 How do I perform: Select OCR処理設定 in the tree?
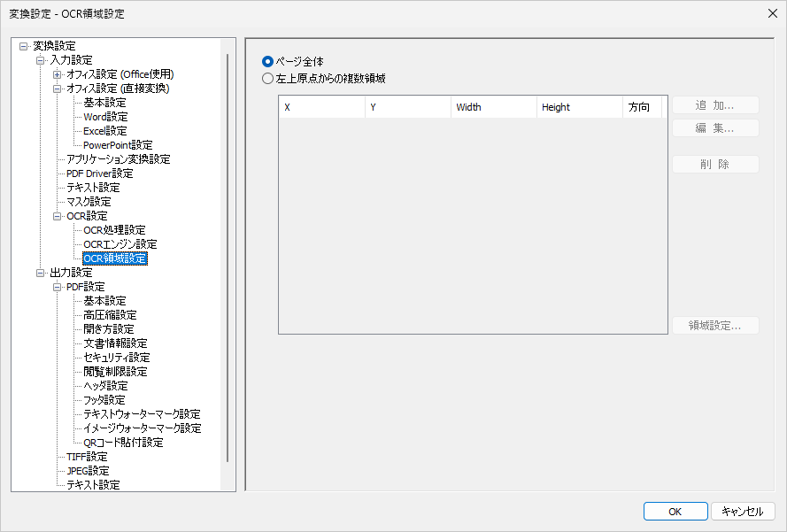(x=114, y=230)
